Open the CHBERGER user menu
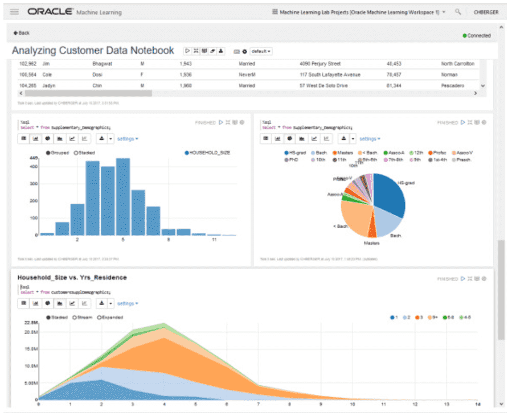Viewport: 512px width, 420px height. [486, 12]
